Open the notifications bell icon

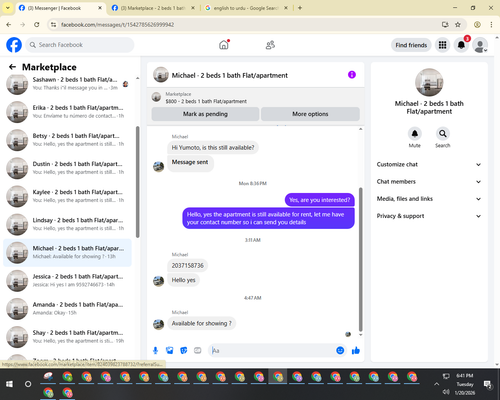point(461,45)
